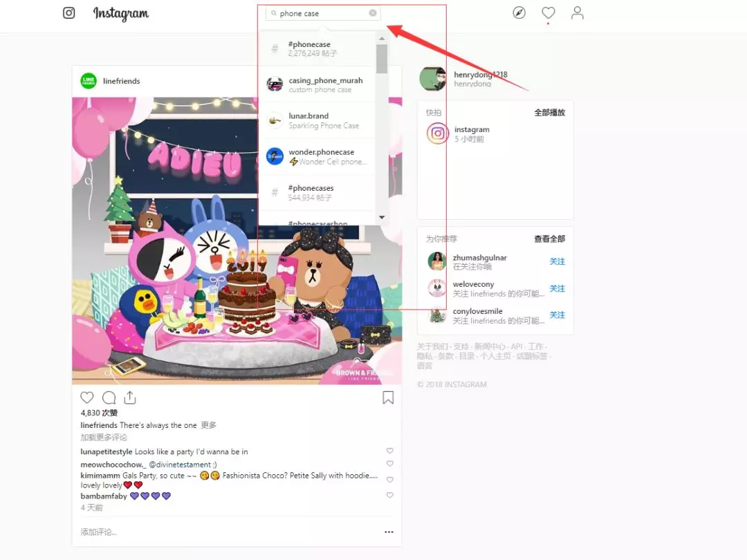Like lunapetitestyle's comment heart

389,450
